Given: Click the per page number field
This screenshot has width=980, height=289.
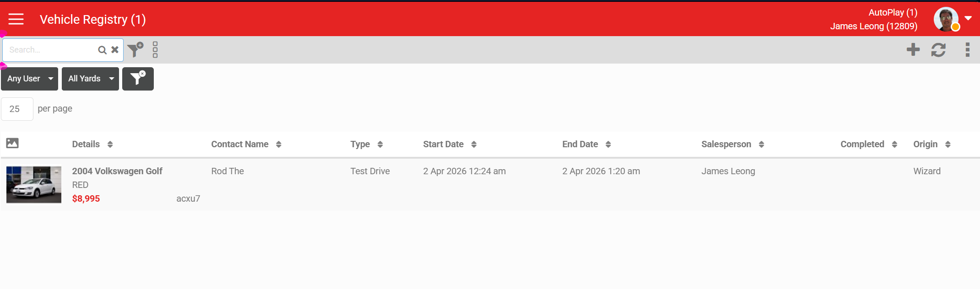Looking at the screenshot, I should point(17,109).
